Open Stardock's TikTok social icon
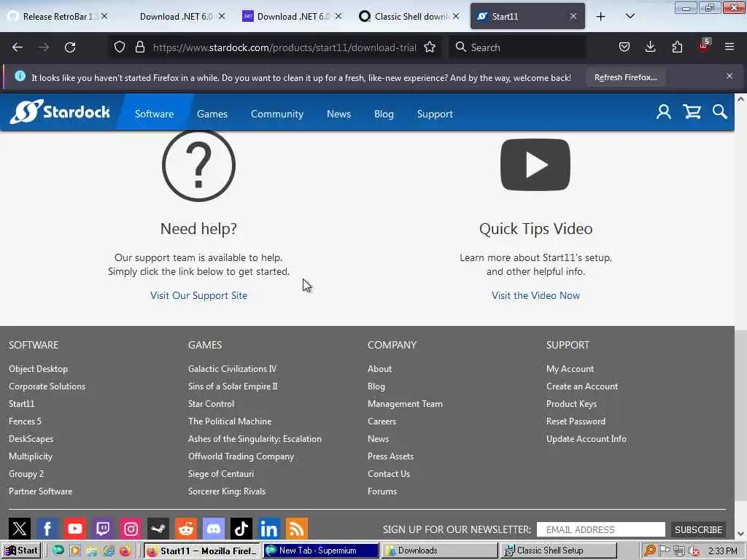The width and height of the screenshot is (747, 560). pos(241,529)
